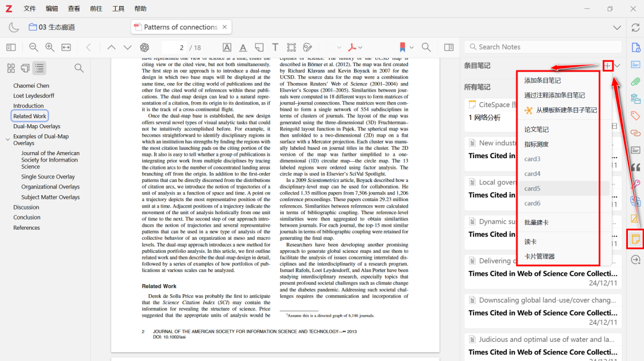
Task: Open the notes pane icon in right sidebar
Action: click(636, 239)
